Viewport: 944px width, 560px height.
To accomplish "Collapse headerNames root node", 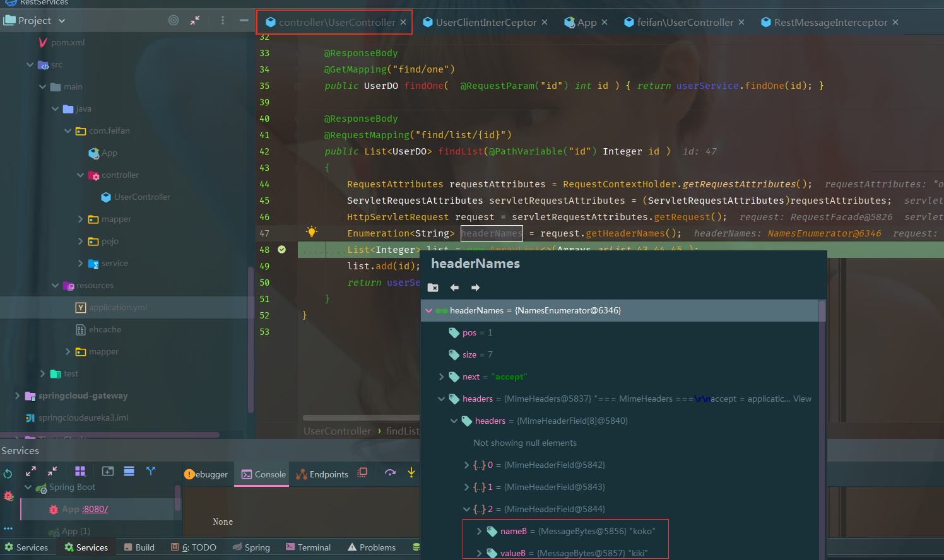I will 429,310.
